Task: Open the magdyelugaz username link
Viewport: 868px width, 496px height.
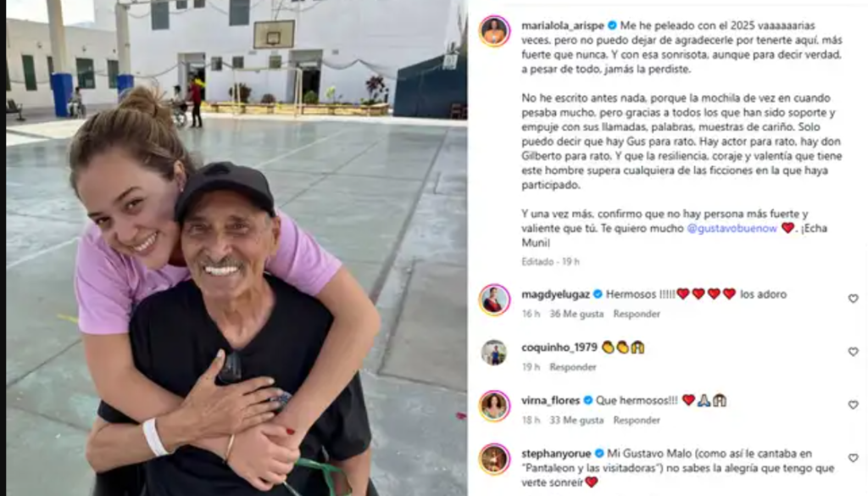Action: pos(556,294)
